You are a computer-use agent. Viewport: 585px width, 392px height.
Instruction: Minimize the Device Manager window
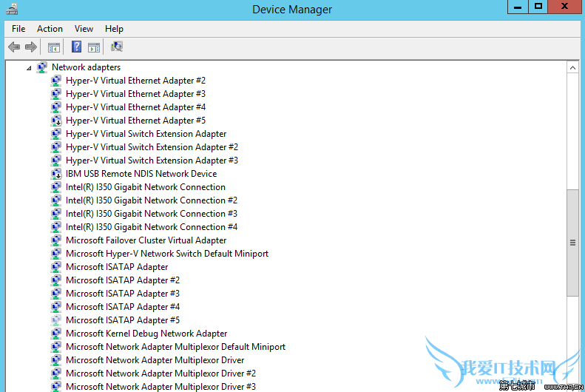(x=518, y=7)
